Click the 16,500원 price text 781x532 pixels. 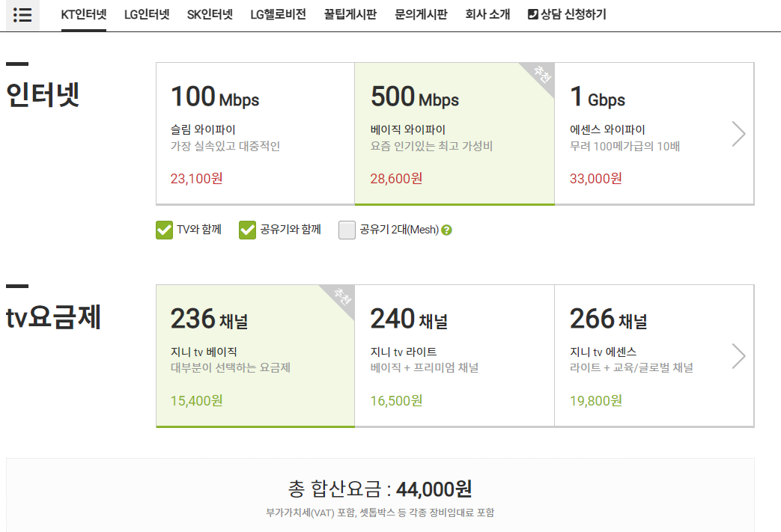pyautogui.click(x=396, y=400)
